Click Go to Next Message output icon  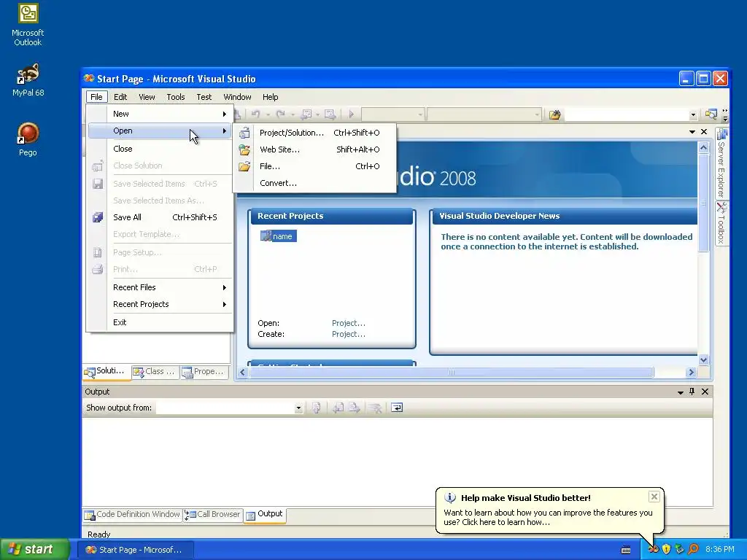[355, 408]
